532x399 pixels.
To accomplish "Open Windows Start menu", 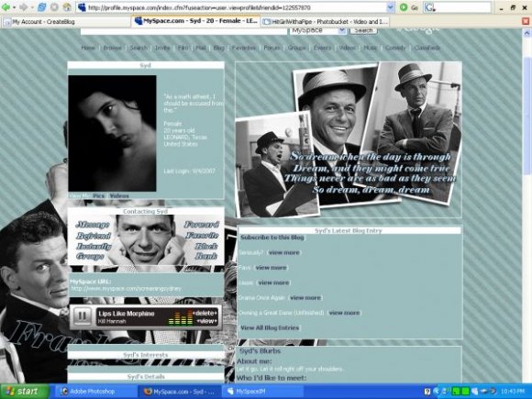I will coord(25,391).
